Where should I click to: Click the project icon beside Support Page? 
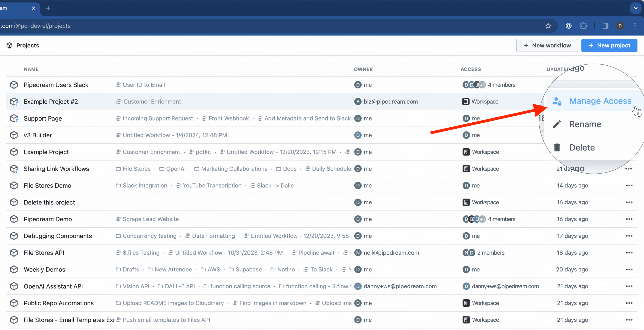point(14,118)
